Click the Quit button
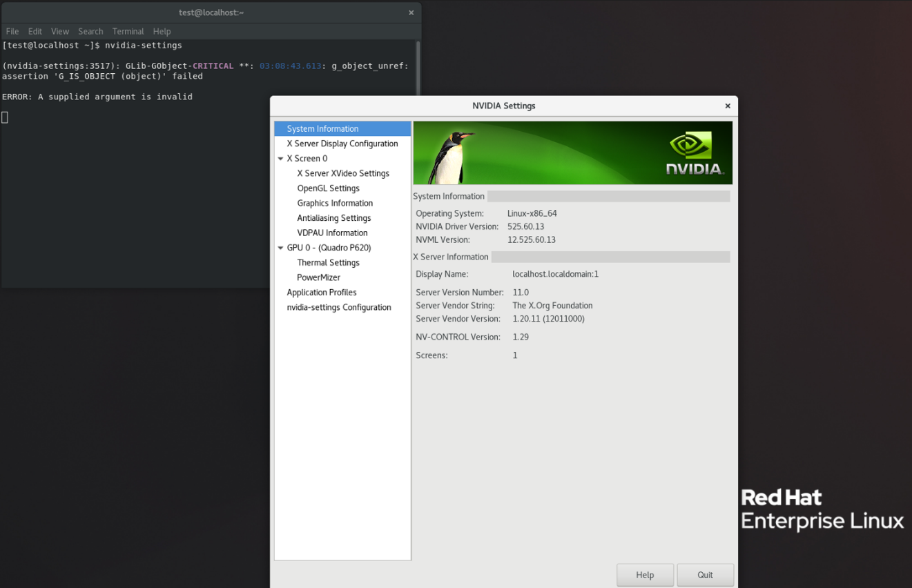Viewport: 912px width, 588px height. (x=705, y=575)
